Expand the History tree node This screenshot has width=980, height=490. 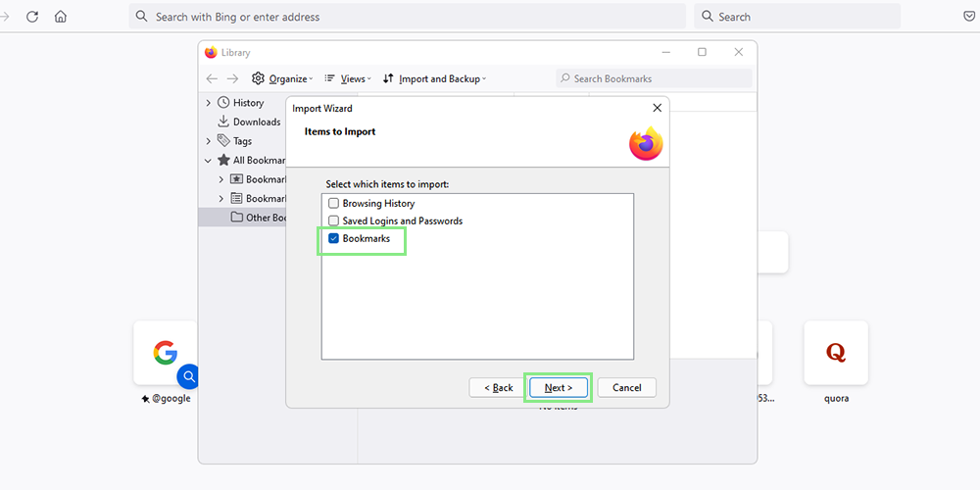(208, 103)
